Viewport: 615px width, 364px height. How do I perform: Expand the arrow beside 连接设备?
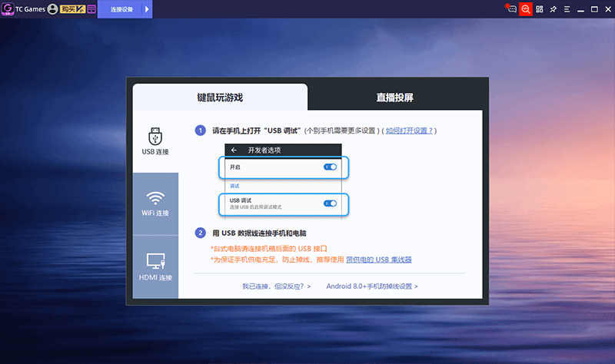coord(147,9)
